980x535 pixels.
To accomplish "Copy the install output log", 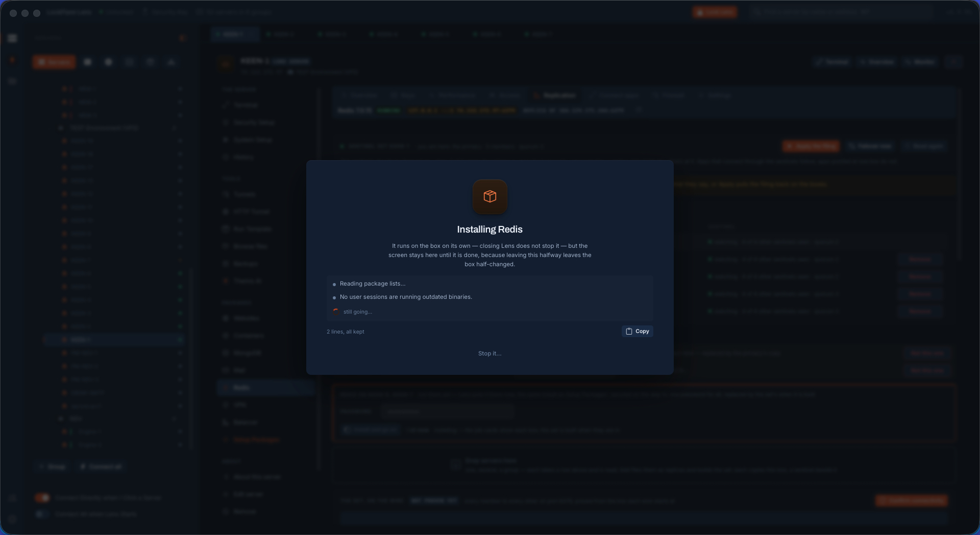I will (x=638, y=332).
